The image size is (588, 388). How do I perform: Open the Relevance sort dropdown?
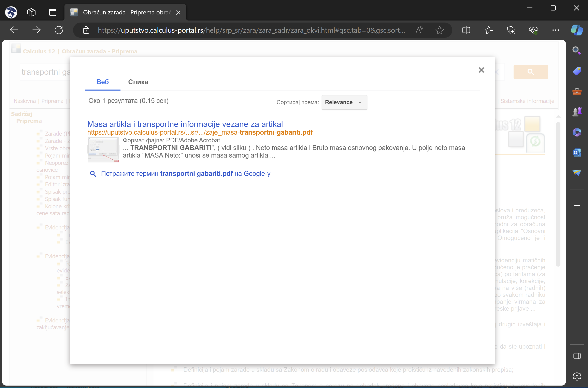point(344,102)
